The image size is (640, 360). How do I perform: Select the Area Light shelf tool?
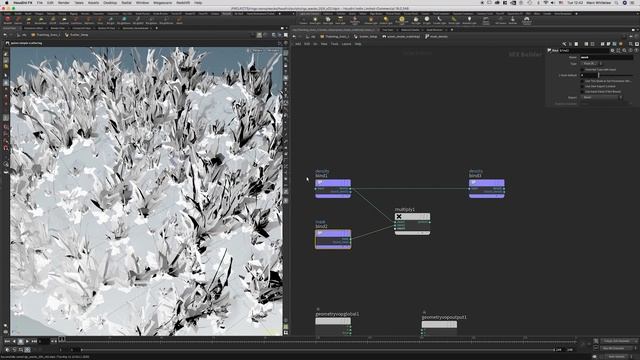click(x=340, y=20)
